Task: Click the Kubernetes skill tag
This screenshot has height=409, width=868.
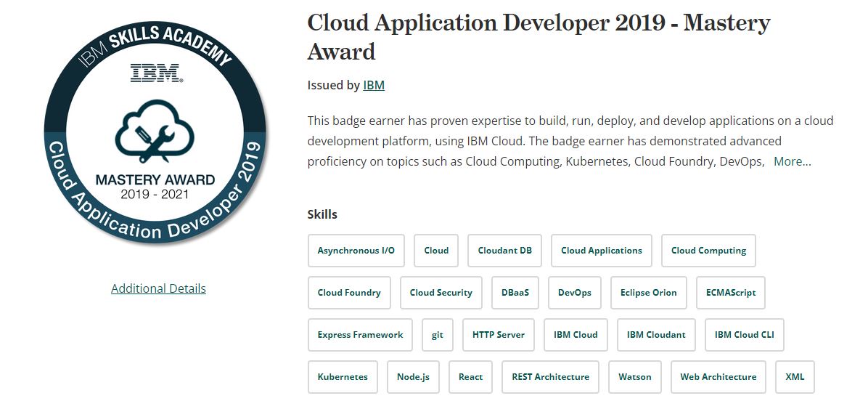Action: 343,377
